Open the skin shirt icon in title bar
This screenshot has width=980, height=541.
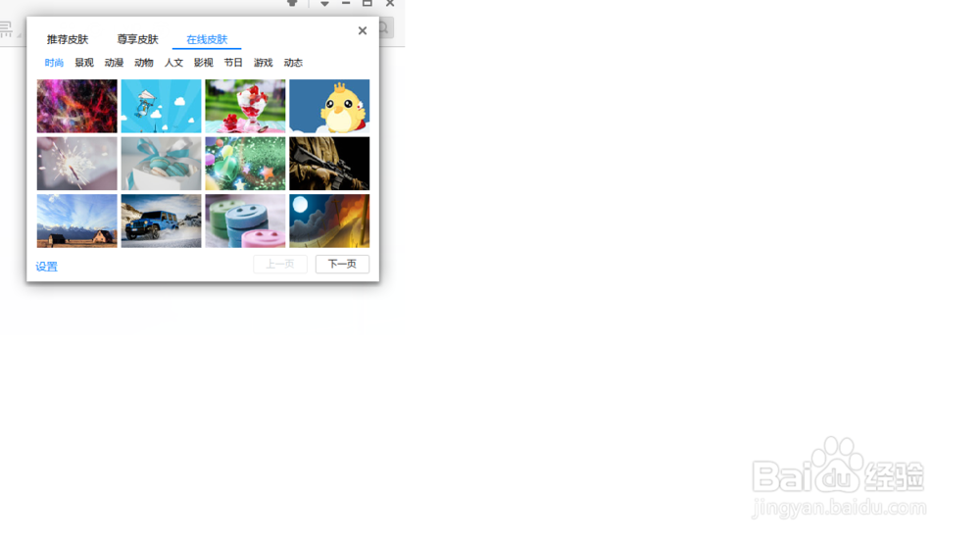(292, 3)
